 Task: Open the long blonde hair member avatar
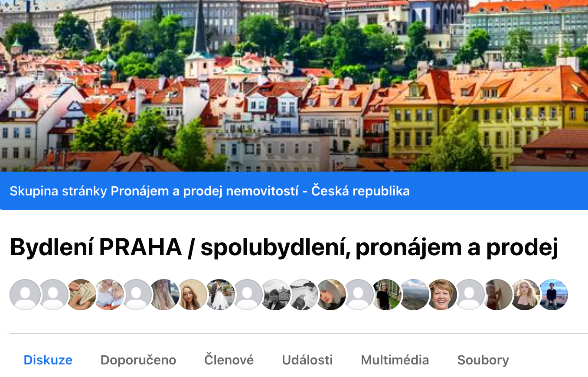coord(164,295)
